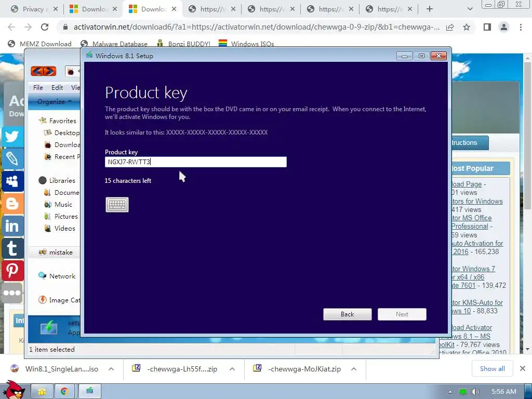The width and height of the screenshot is (532, 399).
Task: Click the Angry Birds Start button
Action: pyautogui.click(x=14, y=390)
